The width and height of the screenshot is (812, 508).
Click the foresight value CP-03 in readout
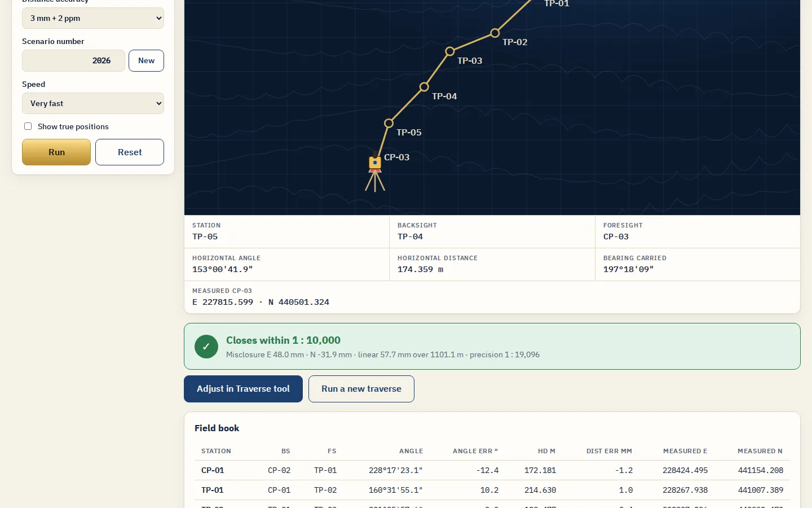pos(616,237)
